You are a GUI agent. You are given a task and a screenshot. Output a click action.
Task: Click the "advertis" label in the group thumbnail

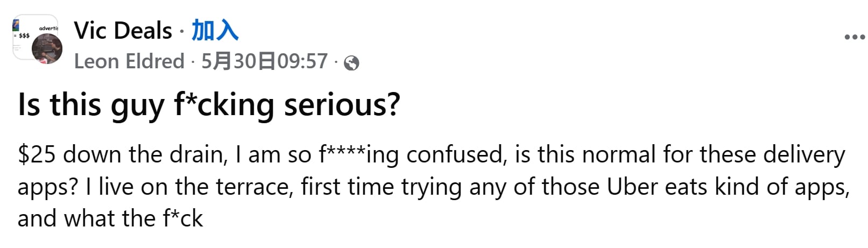click(48, 28)
